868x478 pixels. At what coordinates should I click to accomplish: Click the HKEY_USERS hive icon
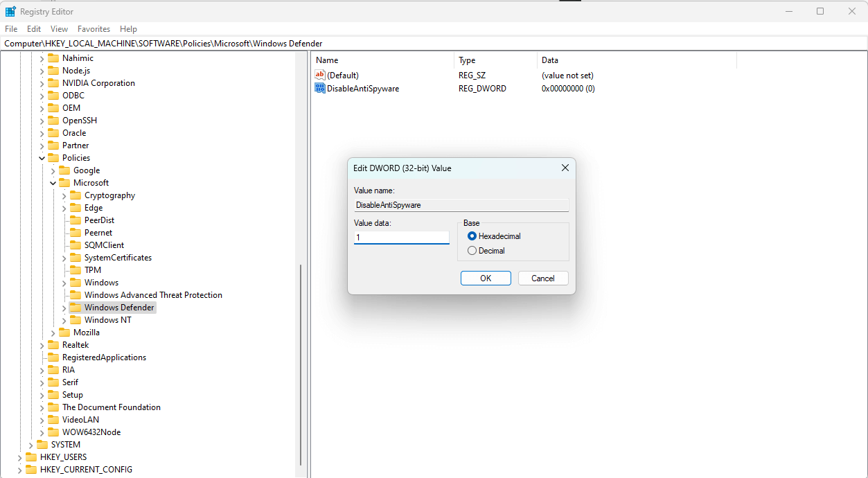click(x=30, y=457)
